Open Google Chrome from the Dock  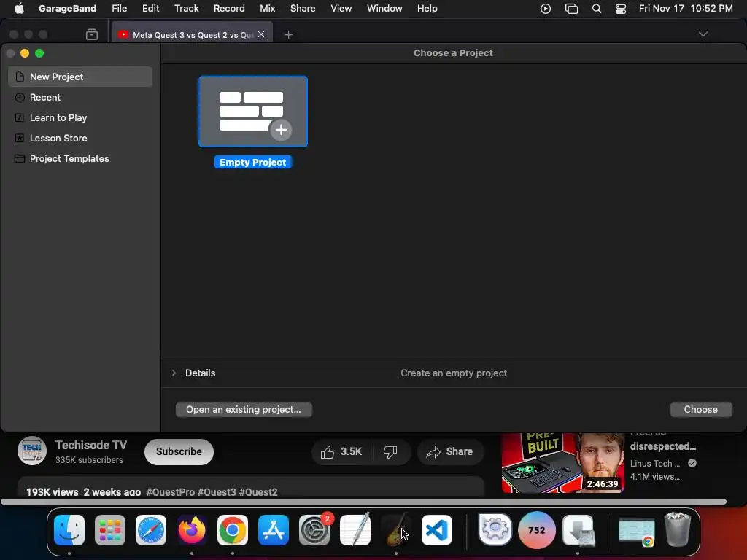(x=233, y=530)
